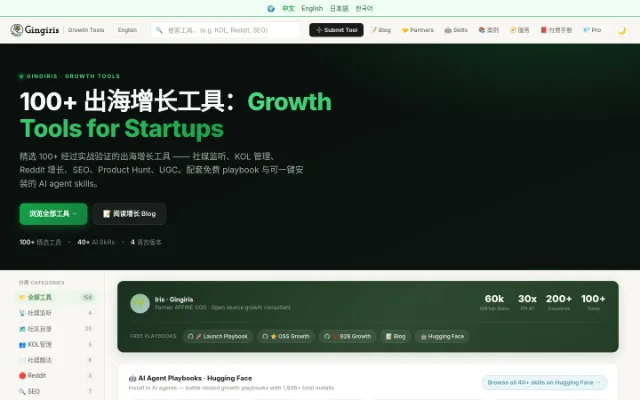Open the Hugging Face chip
This screenshot has height=400, width=640.
[x=442, y=336]
